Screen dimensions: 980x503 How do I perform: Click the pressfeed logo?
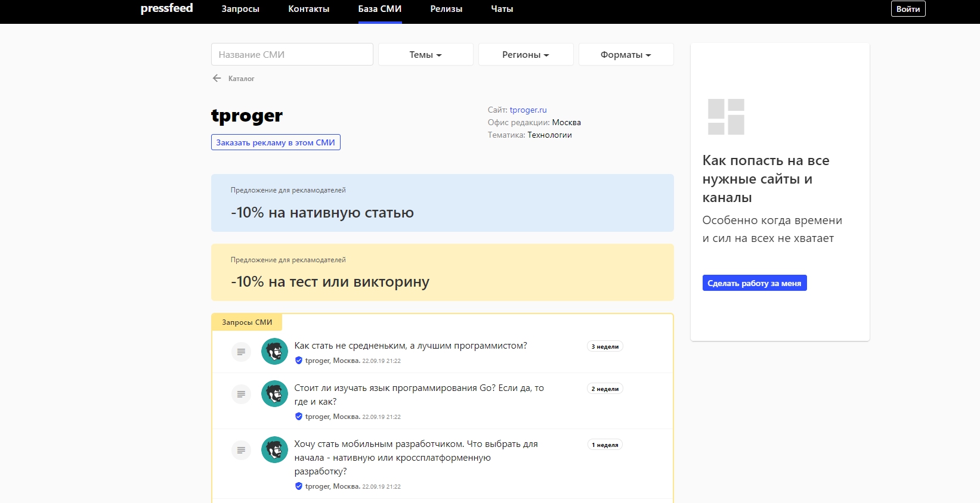166,8
